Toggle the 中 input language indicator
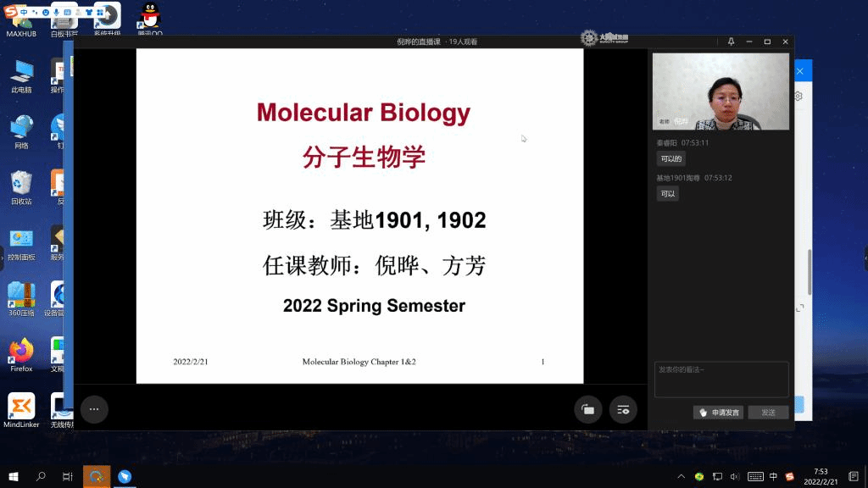This screenshot has height=488, width=868. [773, 477]
